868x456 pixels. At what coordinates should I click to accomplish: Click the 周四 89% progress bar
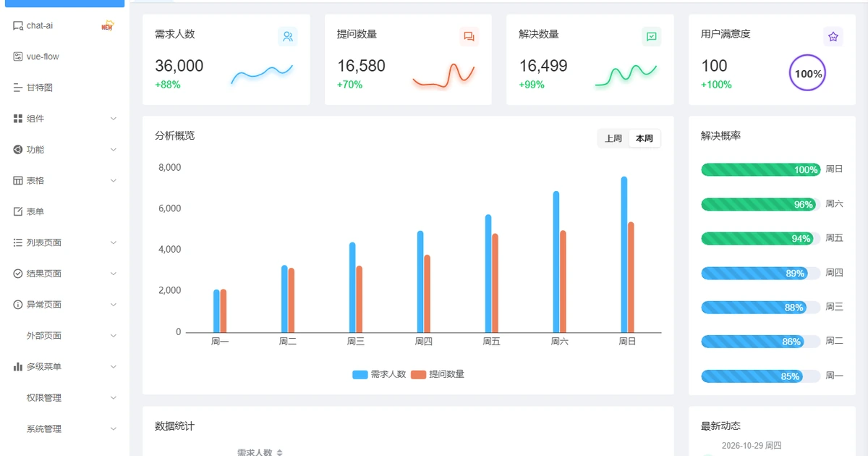click(x=761, y=273)
